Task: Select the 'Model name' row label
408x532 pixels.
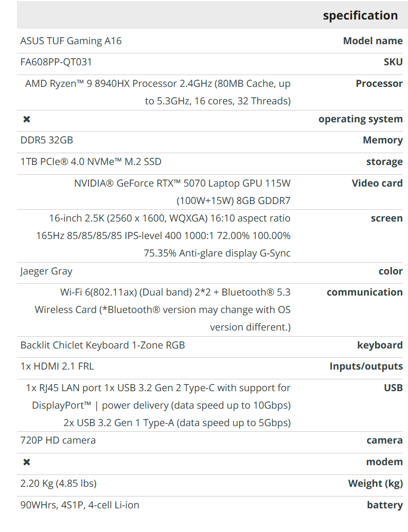Action: (372, 41)
